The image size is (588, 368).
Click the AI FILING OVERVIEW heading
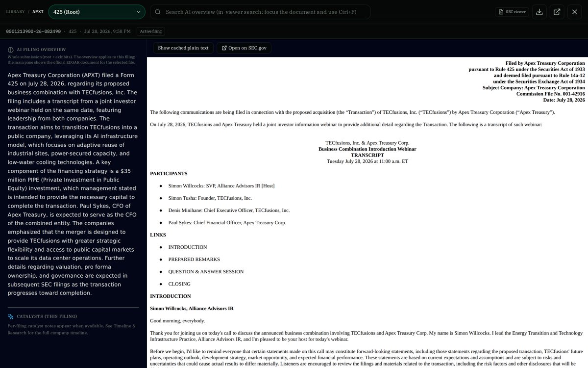click(x=41, y=50)
